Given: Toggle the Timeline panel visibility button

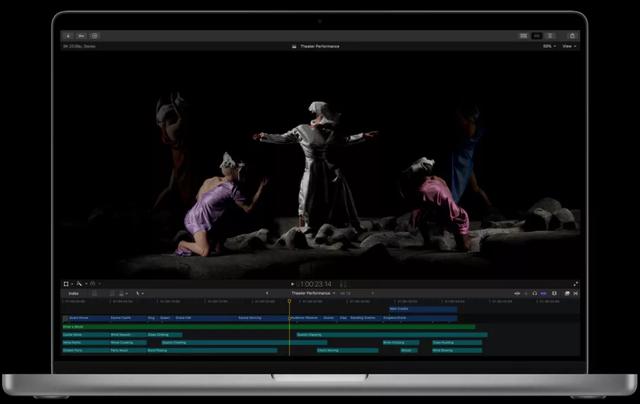Looking at the screenshot, I should 537,36.
